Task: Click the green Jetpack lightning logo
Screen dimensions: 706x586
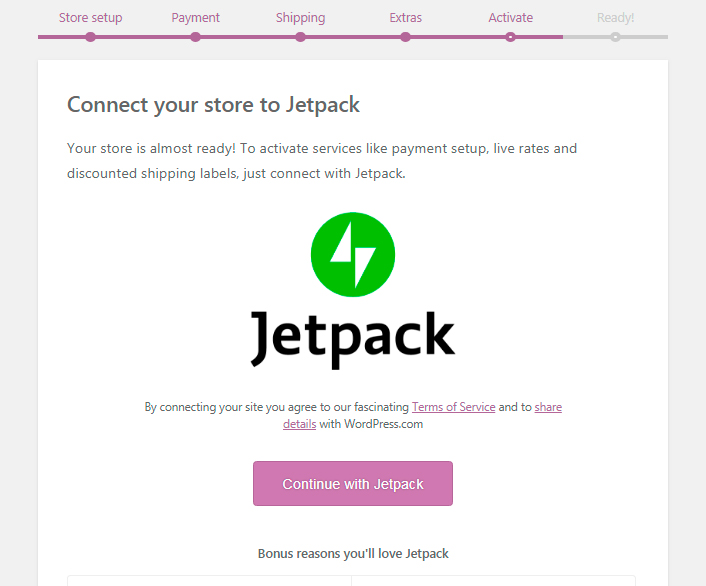Action: pos(353,254)
